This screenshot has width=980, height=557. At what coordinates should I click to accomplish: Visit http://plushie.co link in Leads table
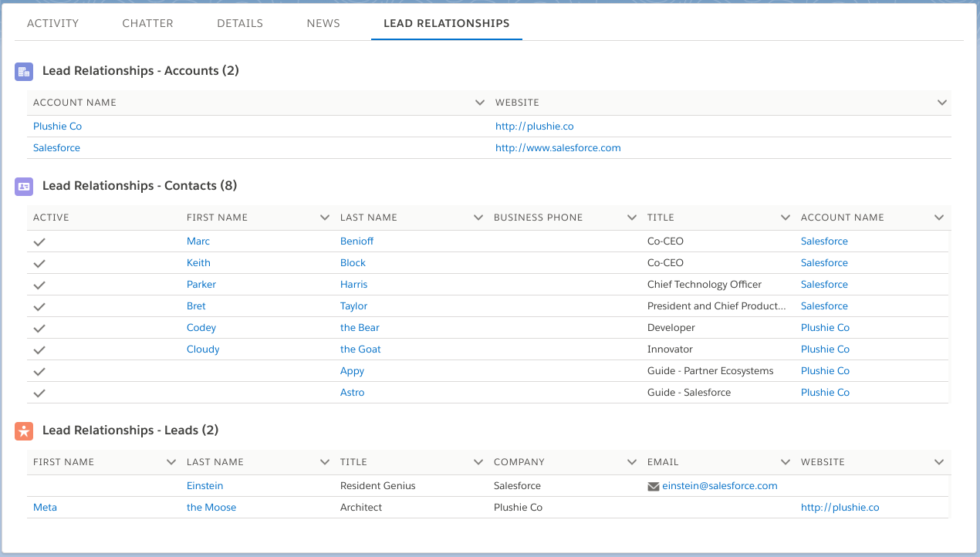840,508
